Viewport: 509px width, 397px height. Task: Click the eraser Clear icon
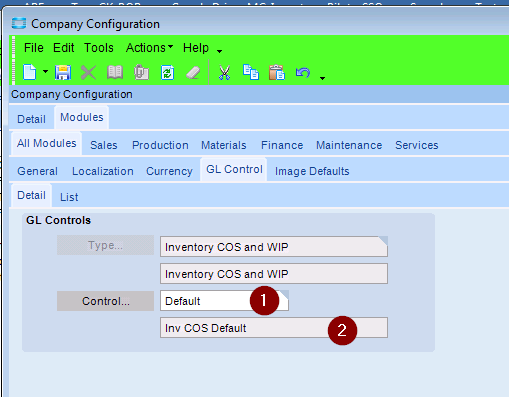pyautogui.click(x=193, y=72)
